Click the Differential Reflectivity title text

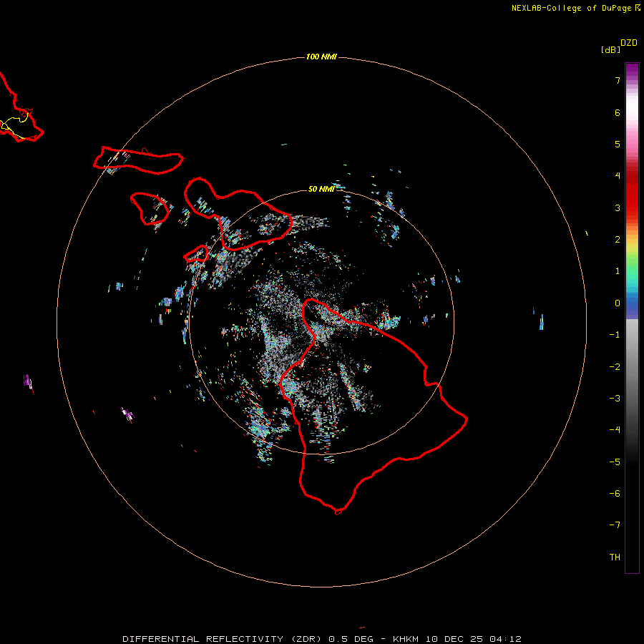point(223,638)
